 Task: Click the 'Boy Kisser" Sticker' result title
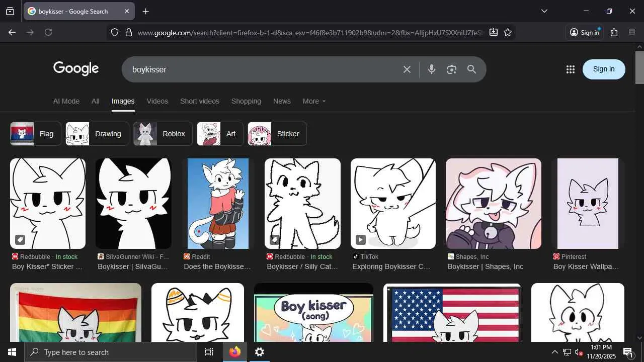47,266
